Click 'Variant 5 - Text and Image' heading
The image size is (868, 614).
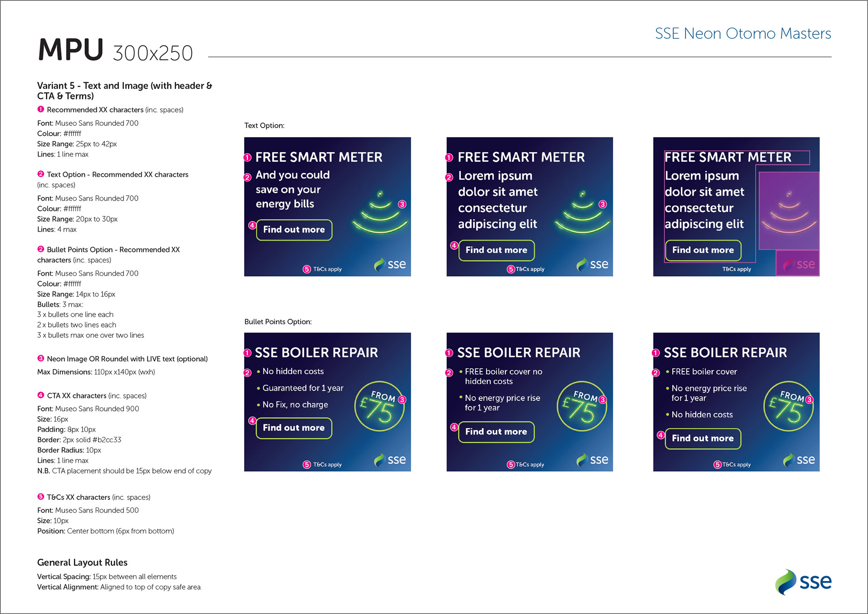[125, 91]
